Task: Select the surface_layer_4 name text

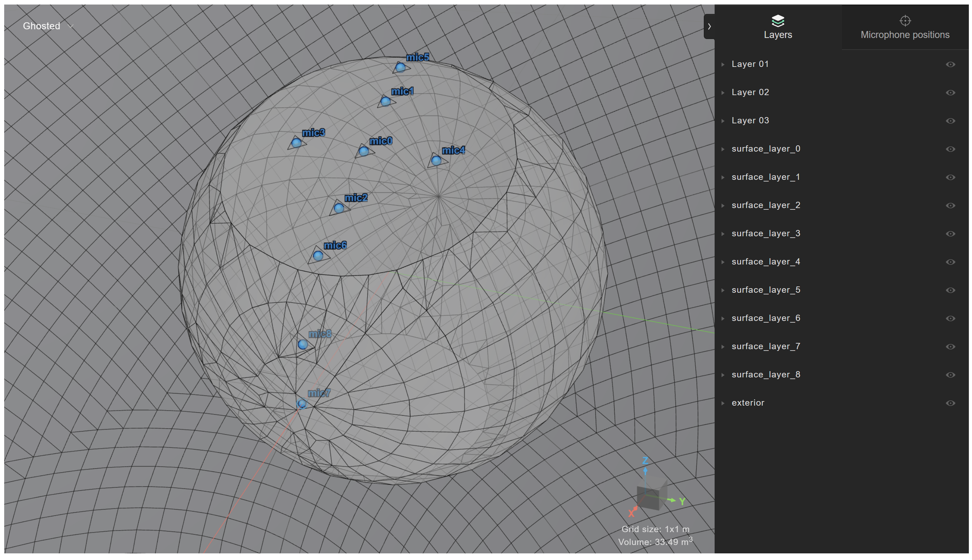Action: pyautogui.click(x=766, y=262)
